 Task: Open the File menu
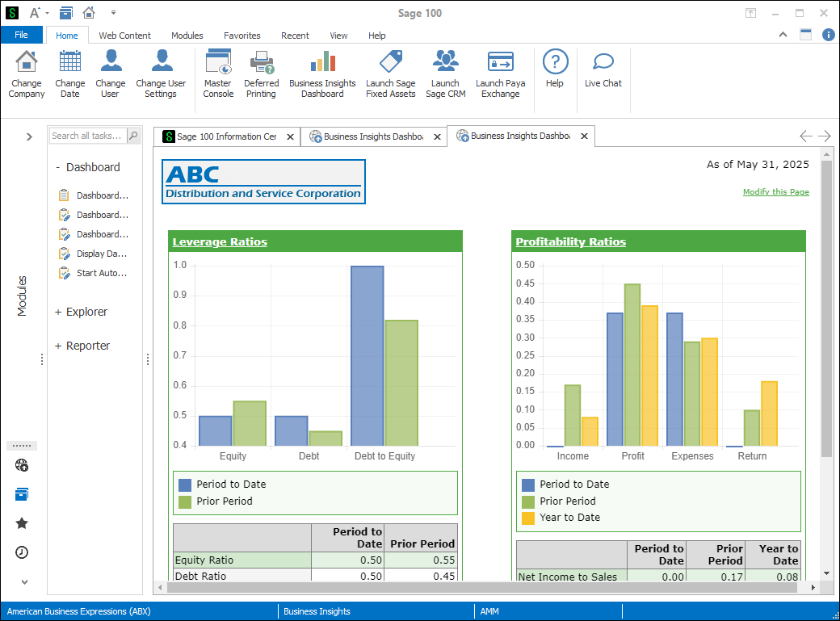pos(21,35)
